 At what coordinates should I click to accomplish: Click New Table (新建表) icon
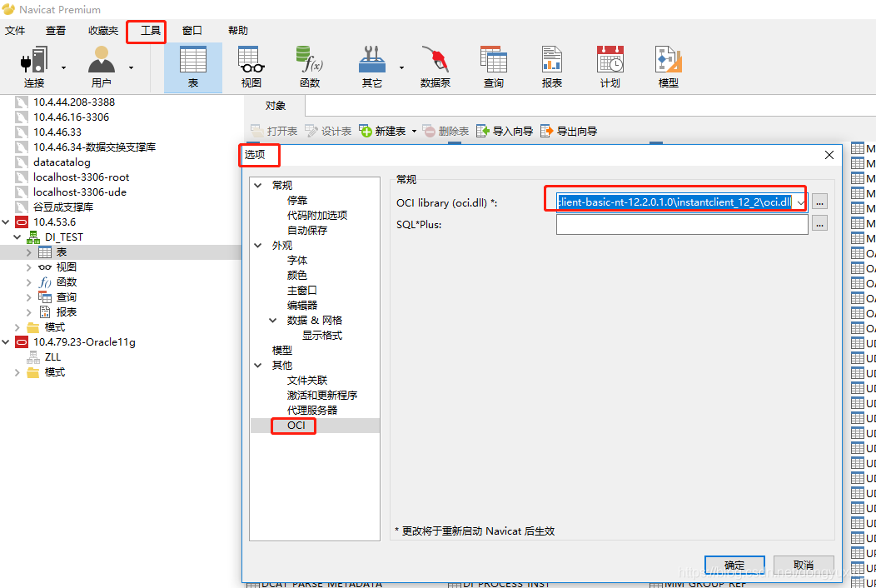(366, 132)
